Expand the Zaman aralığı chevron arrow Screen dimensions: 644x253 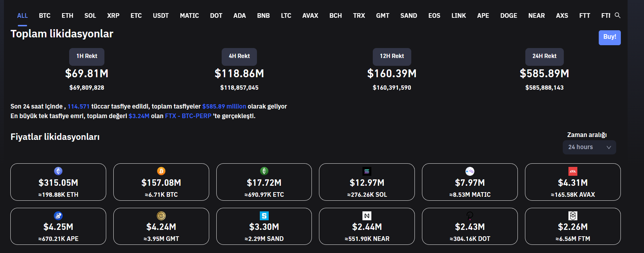click(x=609, y=147)
